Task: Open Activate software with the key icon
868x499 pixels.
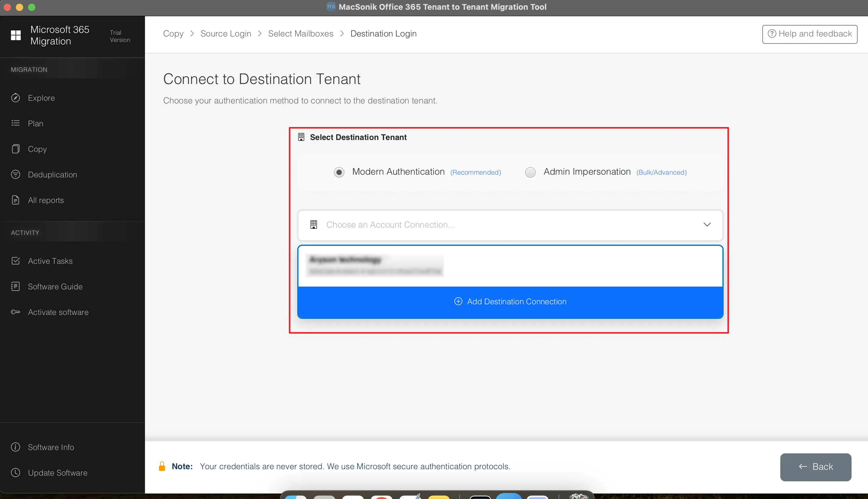Action: tap(58, 312)
